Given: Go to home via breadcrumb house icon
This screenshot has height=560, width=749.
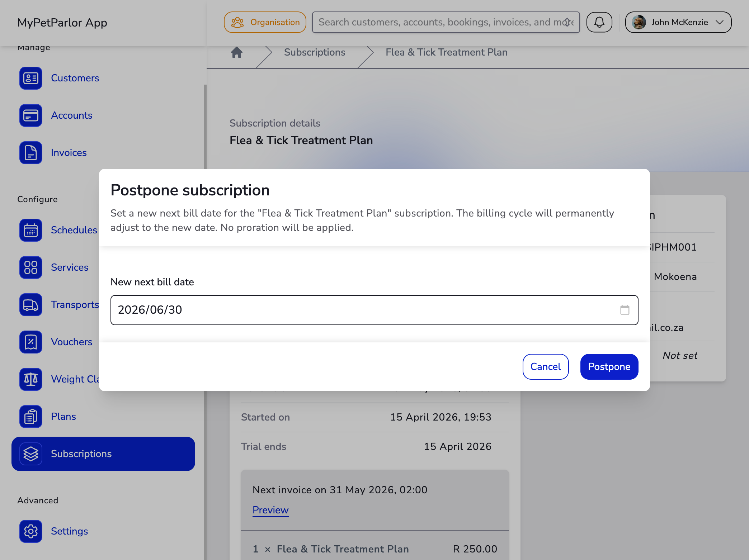Looking at the screenshot, I should point(237,52).
